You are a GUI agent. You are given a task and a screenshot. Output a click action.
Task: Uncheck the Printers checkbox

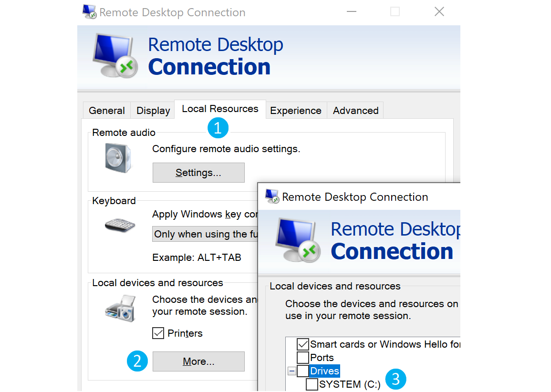click(158, 333)
